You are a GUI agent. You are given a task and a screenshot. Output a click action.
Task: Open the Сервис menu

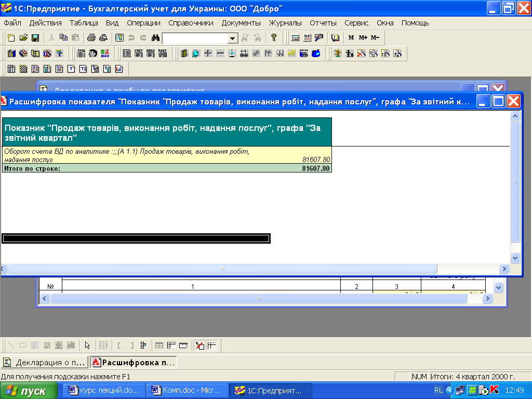tap(356, 23)
